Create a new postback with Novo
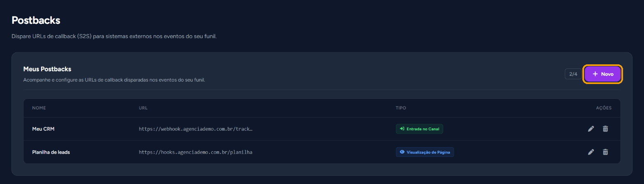644x184 pixels. [603, 74]
